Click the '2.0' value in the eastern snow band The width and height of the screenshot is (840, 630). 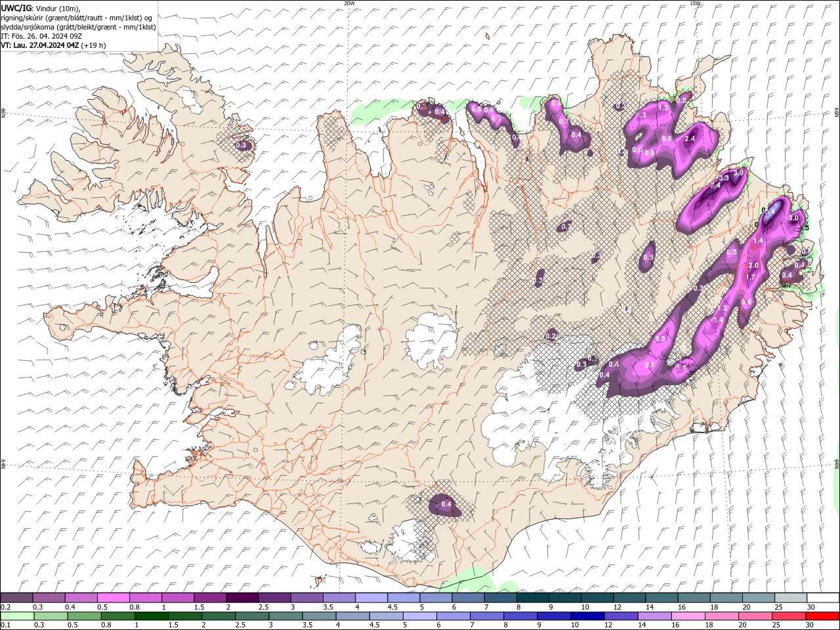[753, 266]
